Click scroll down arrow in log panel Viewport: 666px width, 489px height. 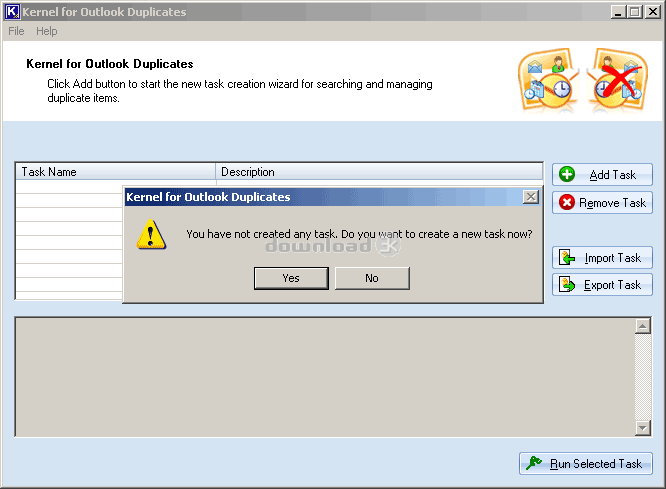tap(643, 428)
